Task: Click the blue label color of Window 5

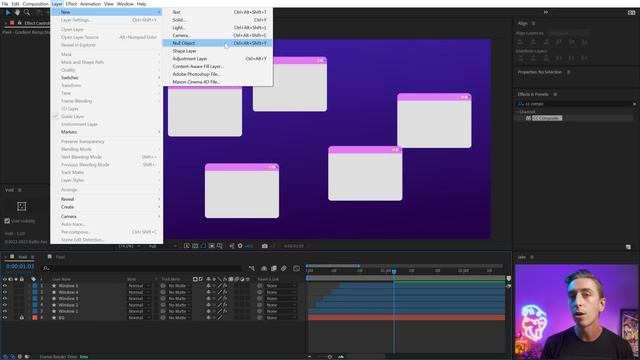Action: pyautogui.click(x=35, y=286)
